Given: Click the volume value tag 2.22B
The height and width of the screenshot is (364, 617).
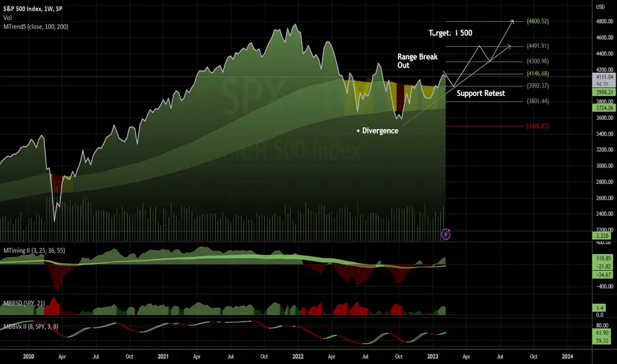Looking at the screenshot, I should click(602, 236).
